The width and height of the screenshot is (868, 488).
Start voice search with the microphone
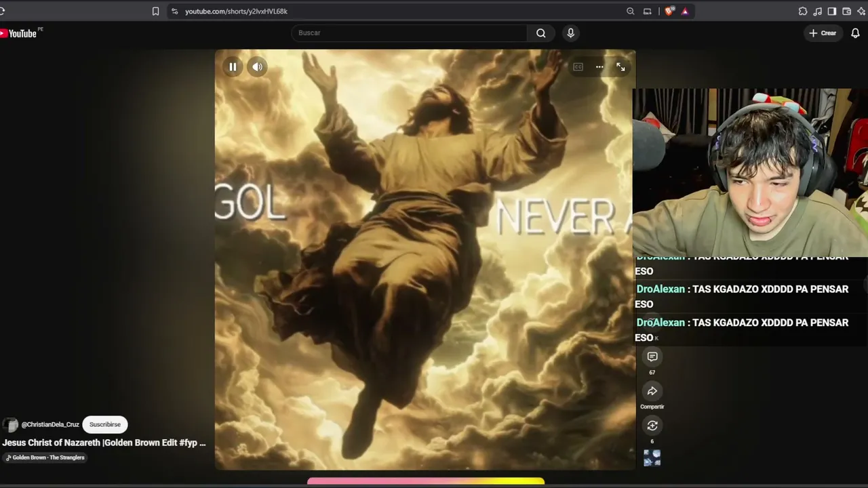570,33
